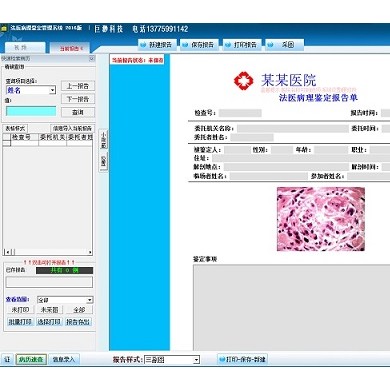The height and width of the screenshot is (390, 390).
Task: Click the 被鉴定人 input field
Action: click(x=236, y=150)
